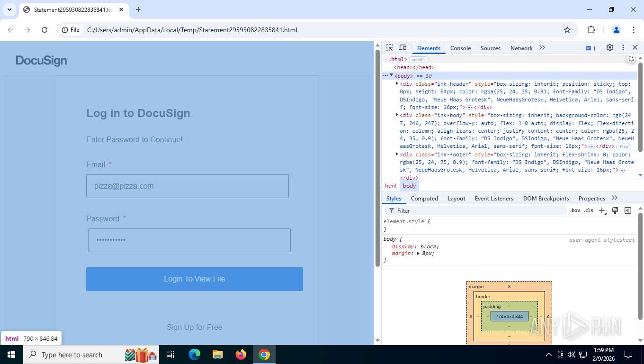Bookmark this page with the star icon
This screenshot has width=644, height=364.
pyautogui.click(x=567, y=30)
